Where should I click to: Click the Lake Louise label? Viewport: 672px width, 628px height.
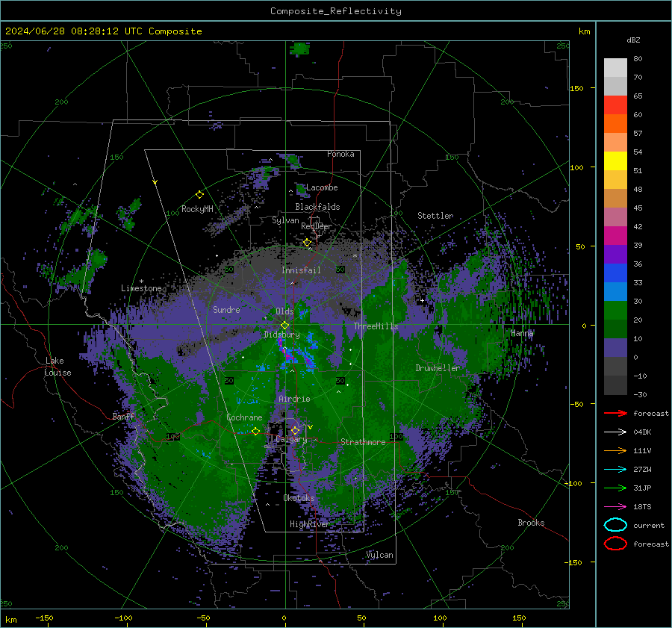coord(57,367)
